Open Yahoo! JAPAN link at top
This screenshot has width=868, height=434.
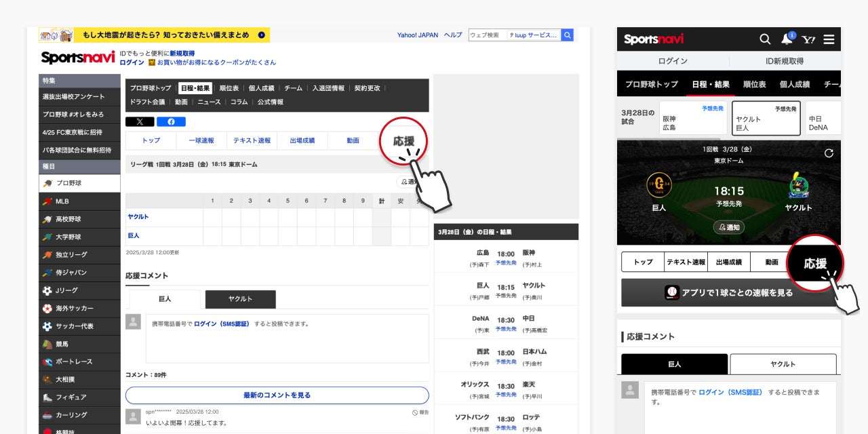coord(418,35)
